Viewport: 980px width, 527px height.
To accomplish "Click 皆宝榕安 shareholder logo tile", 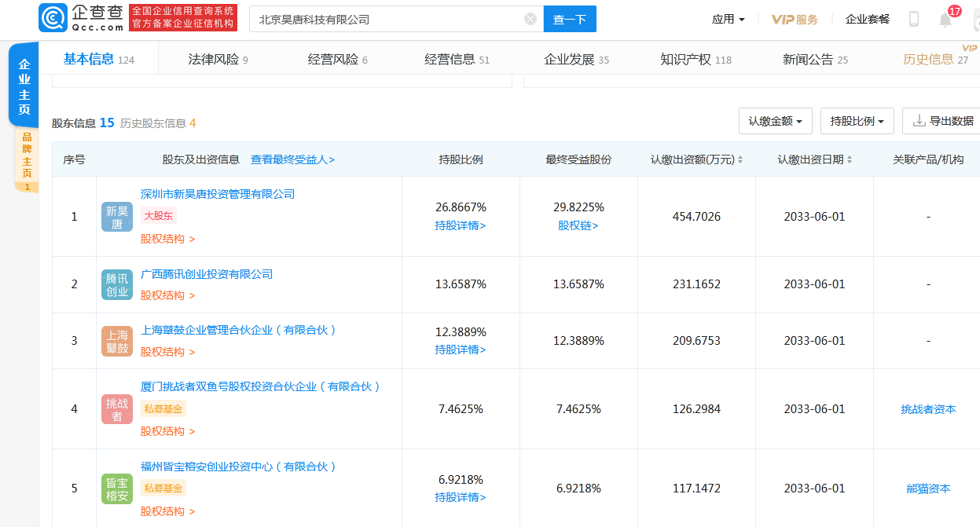I will pos(117,489).
